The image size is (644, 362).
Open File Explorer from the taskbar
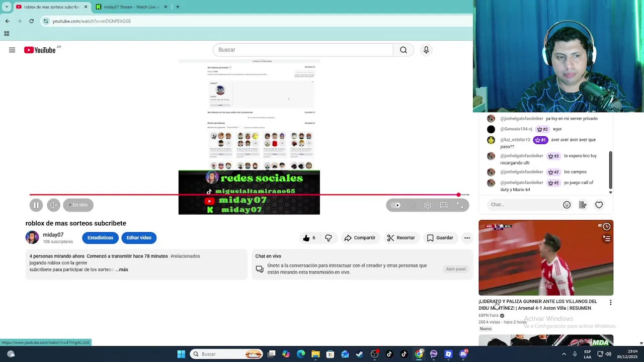tap(315, 354)
